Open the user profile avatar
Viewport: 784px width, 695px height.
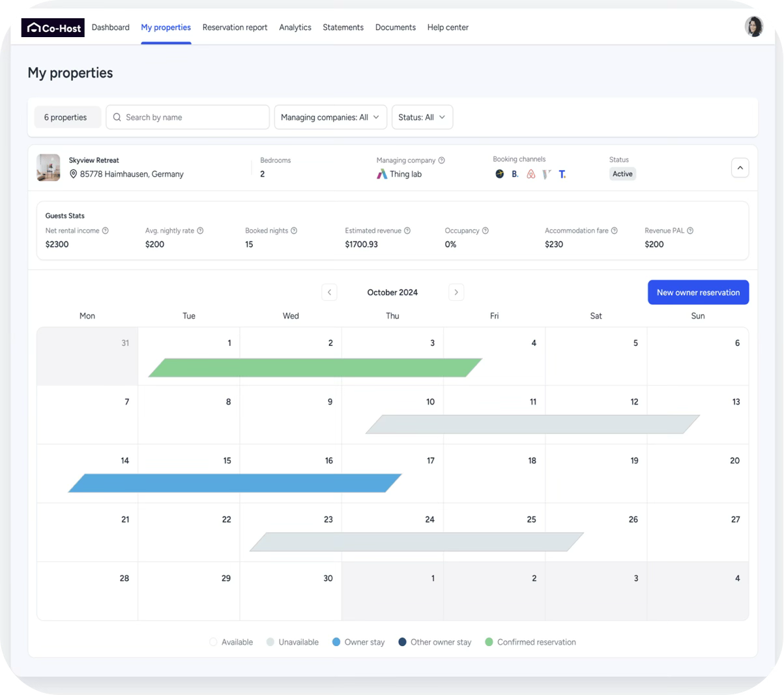point(754,27)
